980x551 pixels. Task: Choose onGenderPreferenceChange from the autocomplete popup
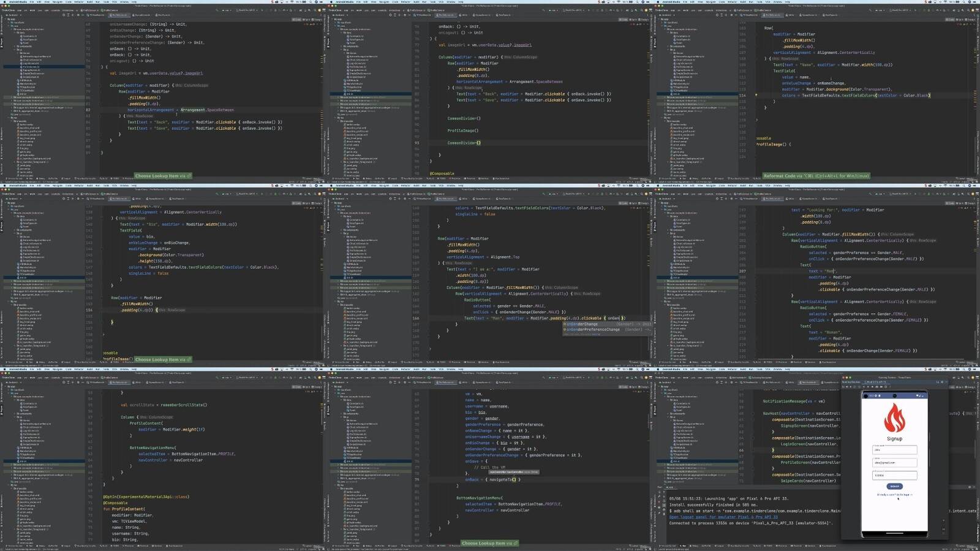tap(592, 329)
